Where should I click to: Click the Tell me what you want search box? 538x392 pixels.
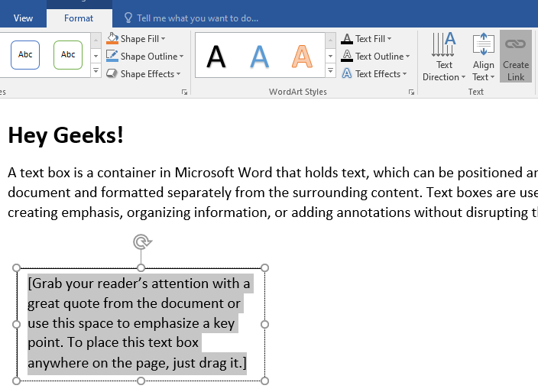point(197,18)
